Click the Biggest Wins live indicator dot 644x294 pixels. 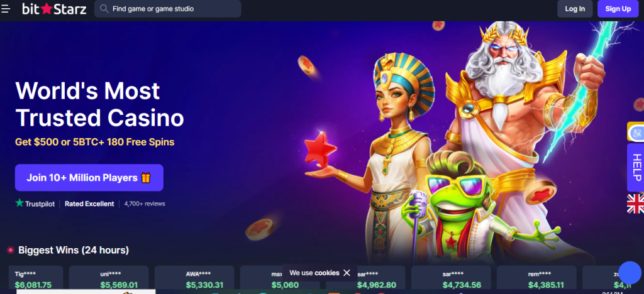[x=11, y=250]
